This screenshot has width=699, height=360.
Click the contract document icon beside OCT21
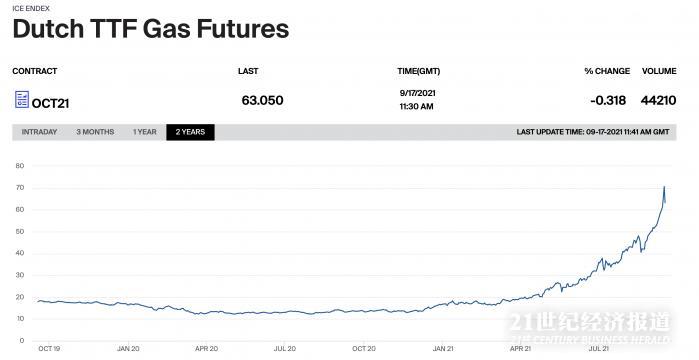coord(22,99)
